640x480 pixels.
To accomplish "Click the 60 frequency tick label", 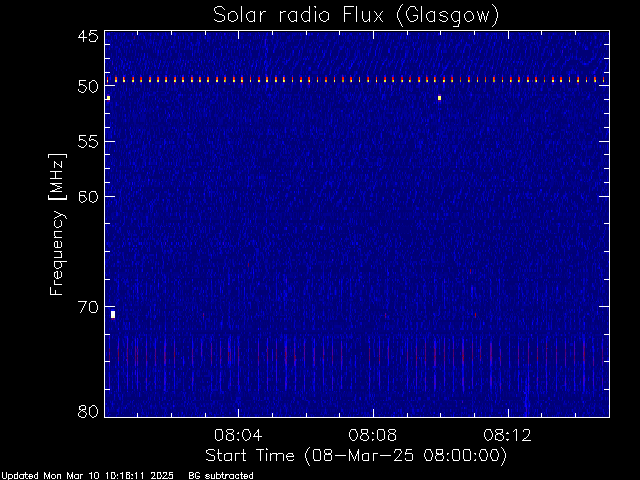I will point(88,197).
